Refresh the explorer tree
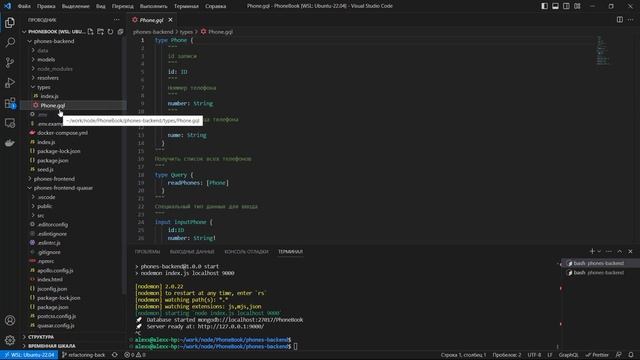This screenshot has width=640, height=360. (110, 31)
